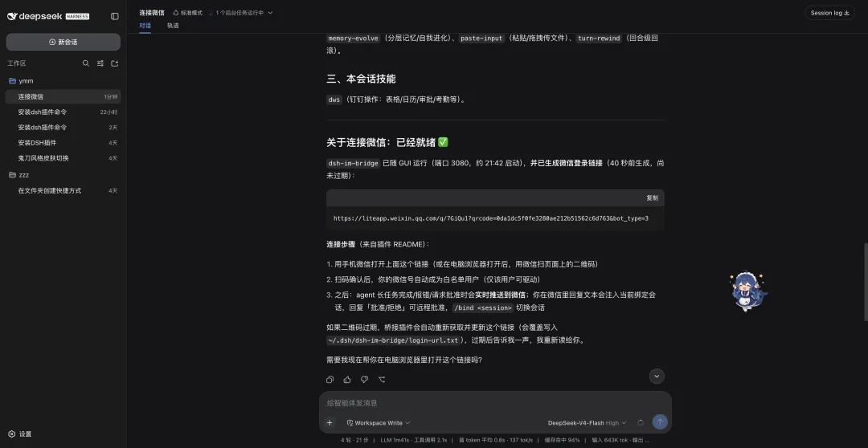
Task: Collapse the sidebar panel icon
Action: [115, 17]
